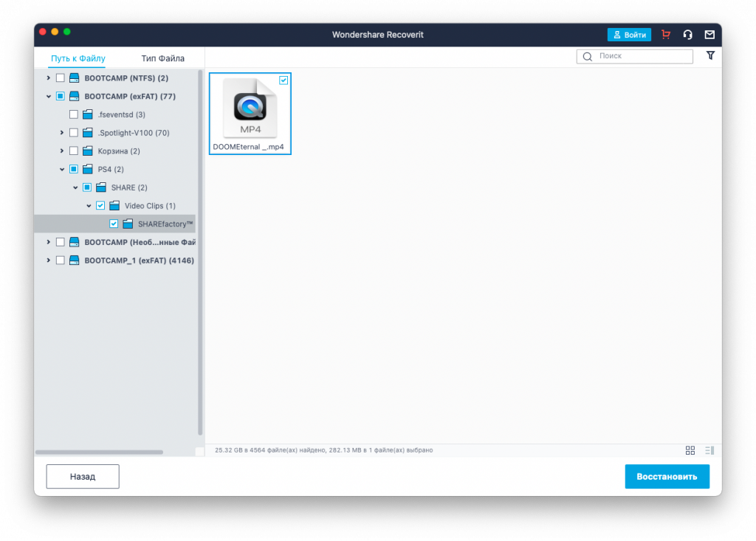
Task: Click the .Spotlight-V100 folder icon
Action: [x=87, y=133]
